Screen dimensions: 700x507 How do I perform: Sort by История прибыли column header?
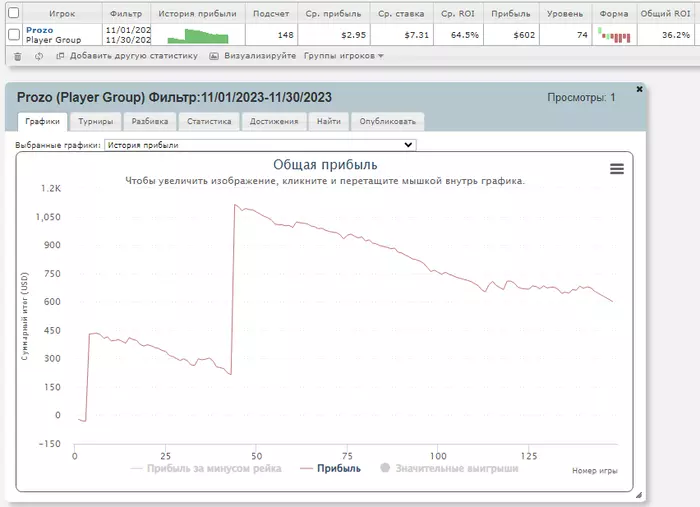pos(197,13)
